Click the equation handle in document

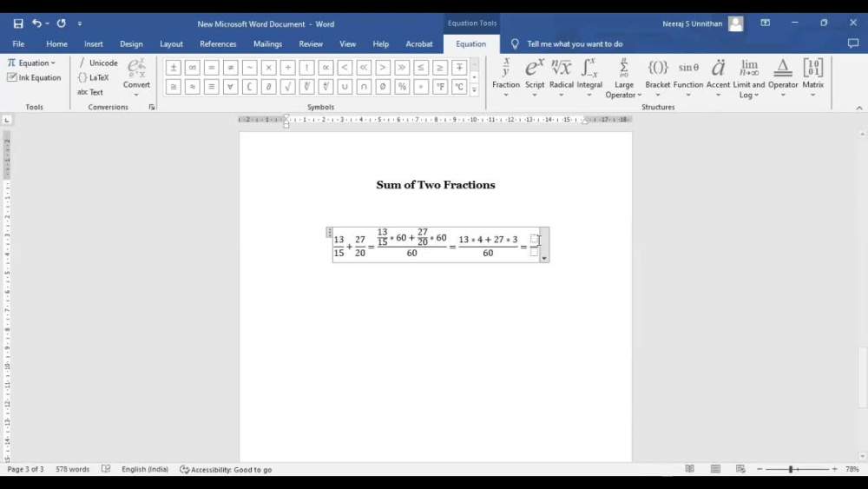(x=329, y=233)
